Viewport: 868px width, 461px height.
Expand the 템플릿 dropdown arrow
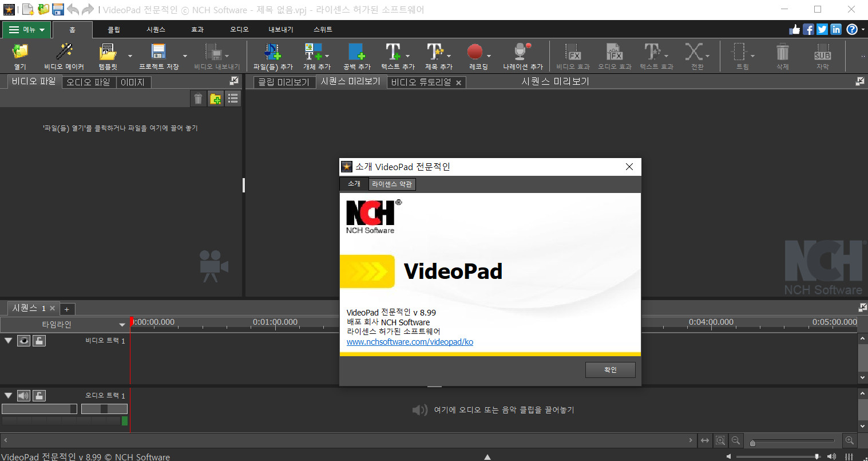(130, 56)
